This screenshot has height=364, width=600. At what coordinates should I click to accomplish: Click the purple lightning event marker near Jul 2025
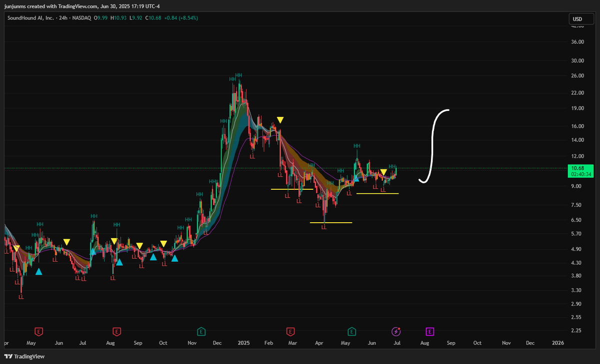(x=396, y=331)
